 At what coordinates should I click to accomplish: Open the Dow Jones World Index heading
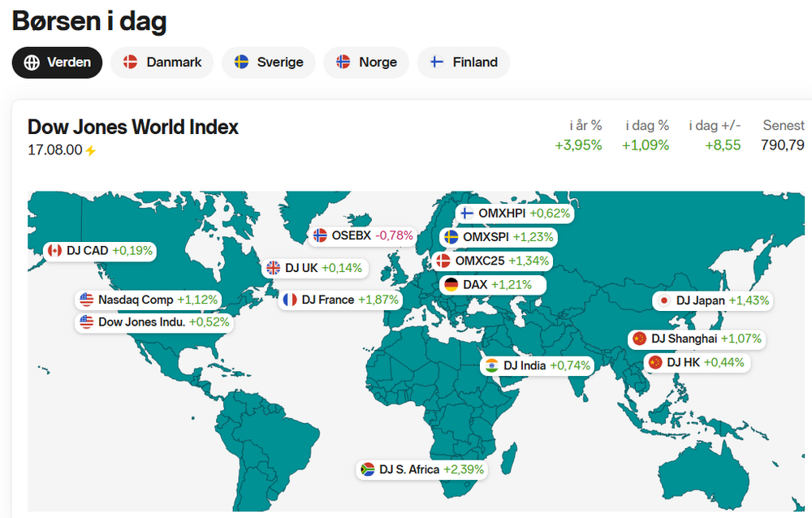pos(133,127)
